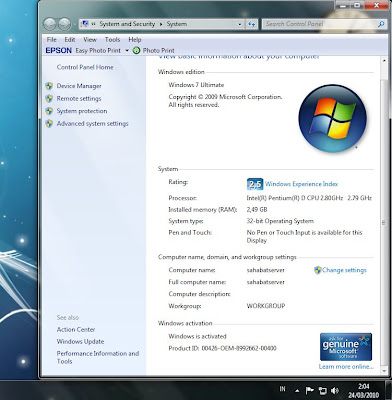Screen dimensions: 392x400
Task: Click the search magnifier icon
Action: (x=381, y=24)
